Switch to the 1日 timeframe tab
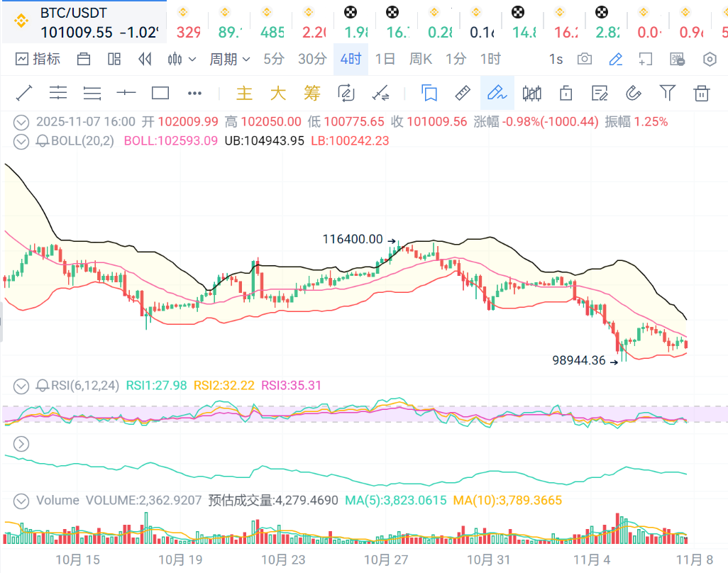The image size is (728, 573). tap(385, 59)
